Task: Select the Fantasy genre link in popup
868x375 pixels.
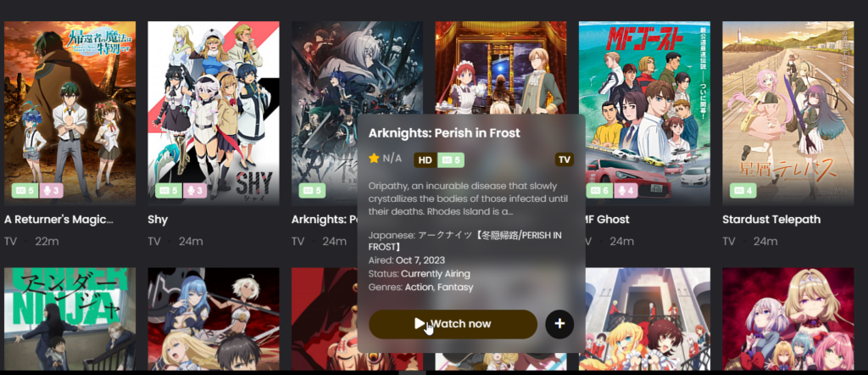Action: [x=454, y=288]
